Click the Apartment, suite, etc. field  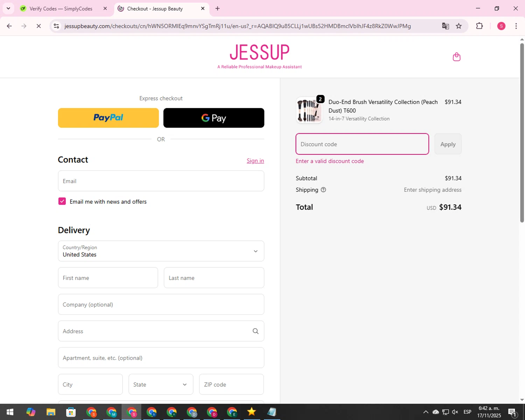click(161, 358)
